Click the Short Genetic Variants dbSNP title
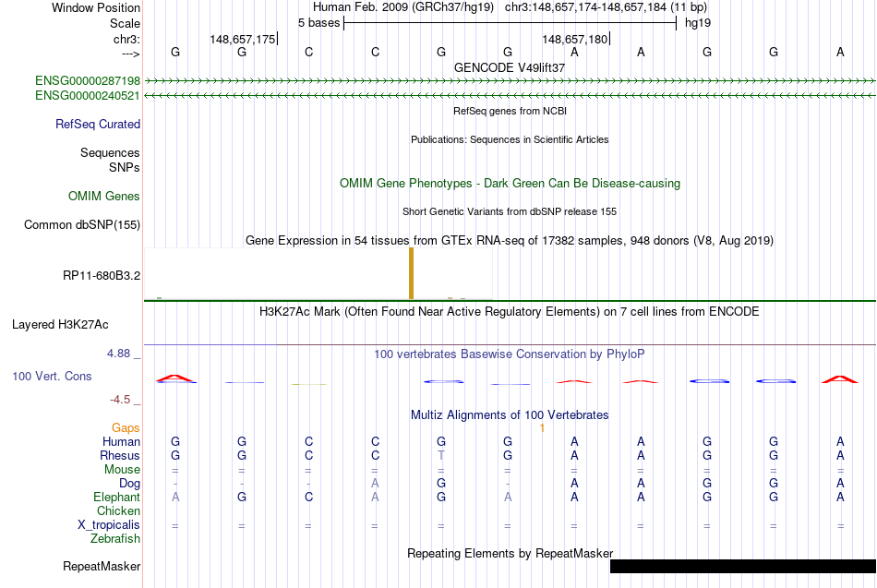The width and height of the screenshot is (877, 588). click(510, 212)
